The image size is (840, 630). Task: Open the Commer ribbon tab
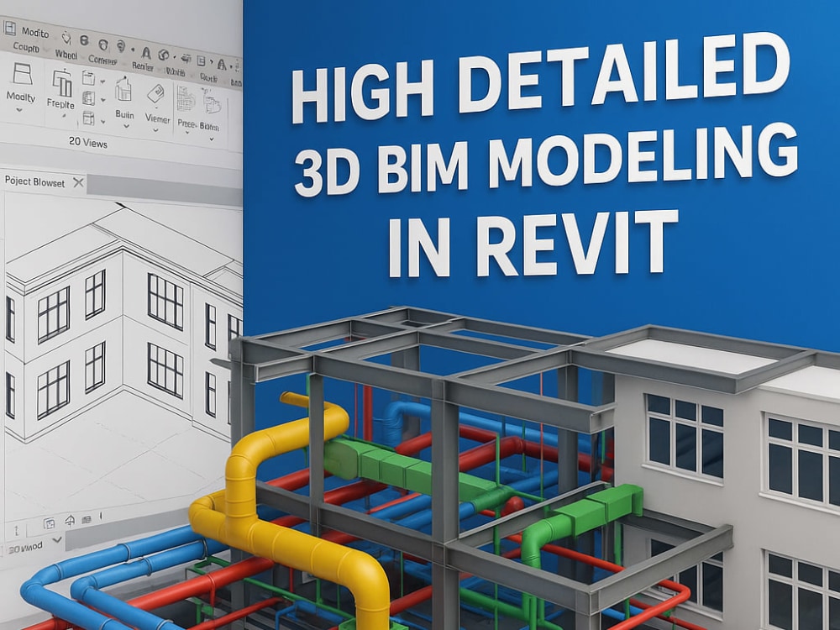[x=102, y=60]
